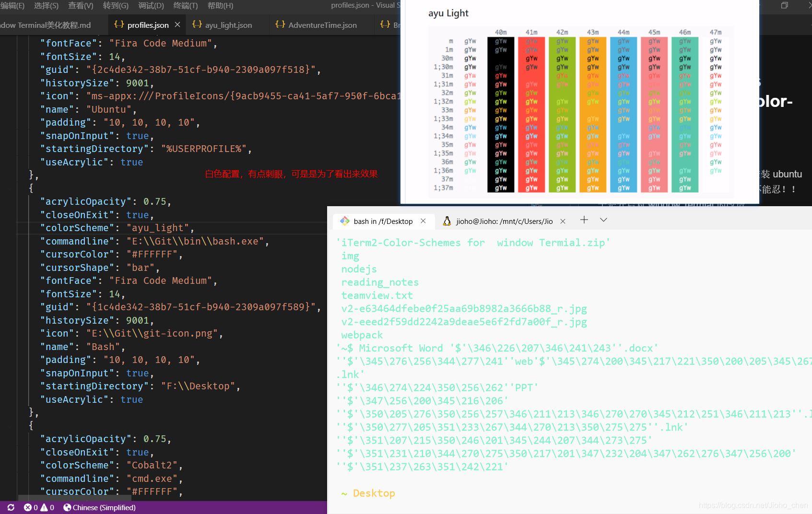
Task: Click the Tux penguin icon on jioho tab
Action: (x=447, y=221)
